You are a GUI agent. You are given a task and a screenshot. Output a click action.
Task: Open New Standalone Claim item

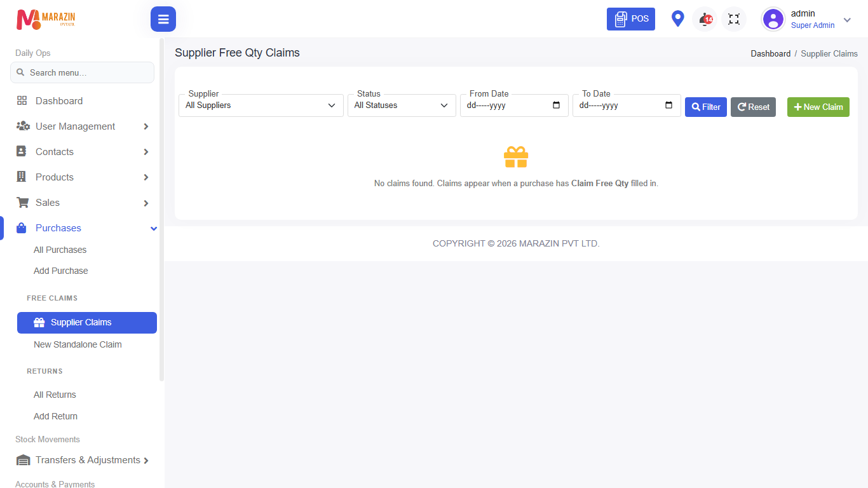tap(78, 344)
